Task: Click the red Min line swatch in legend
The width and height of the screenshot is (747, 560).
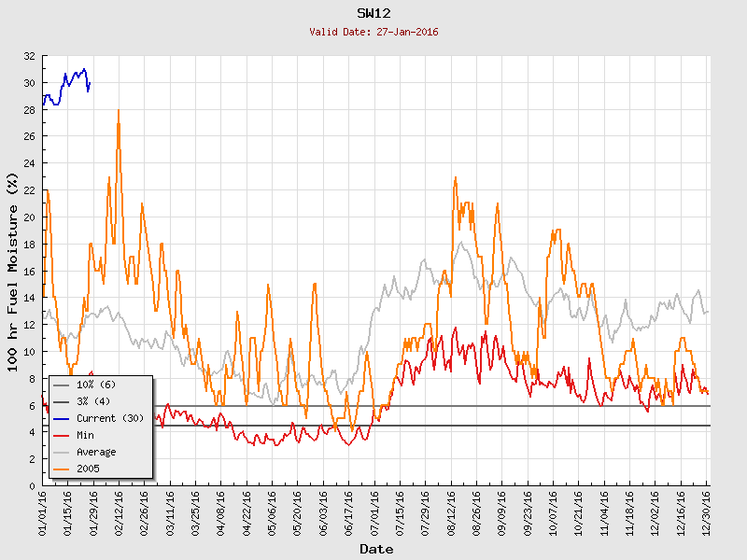Action: click(x=62, y=435)
